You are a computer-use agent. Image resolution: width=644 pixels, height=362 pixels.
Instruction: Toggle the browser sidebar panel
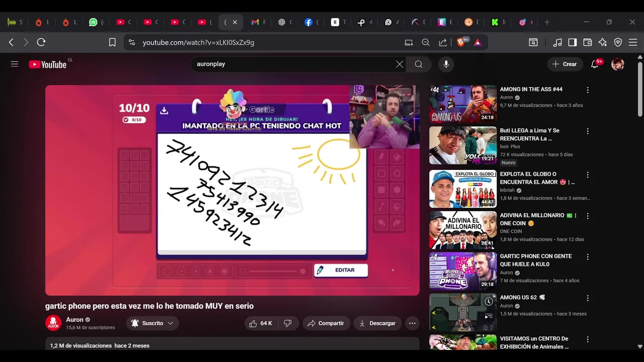573,43
